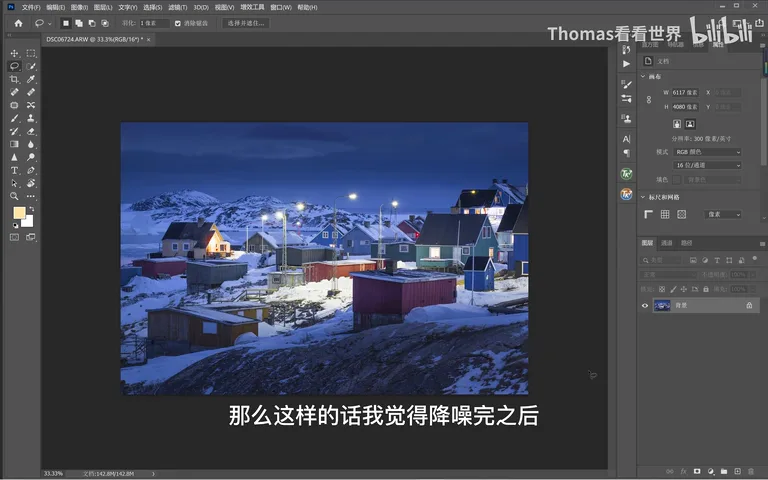Click the feather value input field
The image size is (768, 480).
coord(154,23)
